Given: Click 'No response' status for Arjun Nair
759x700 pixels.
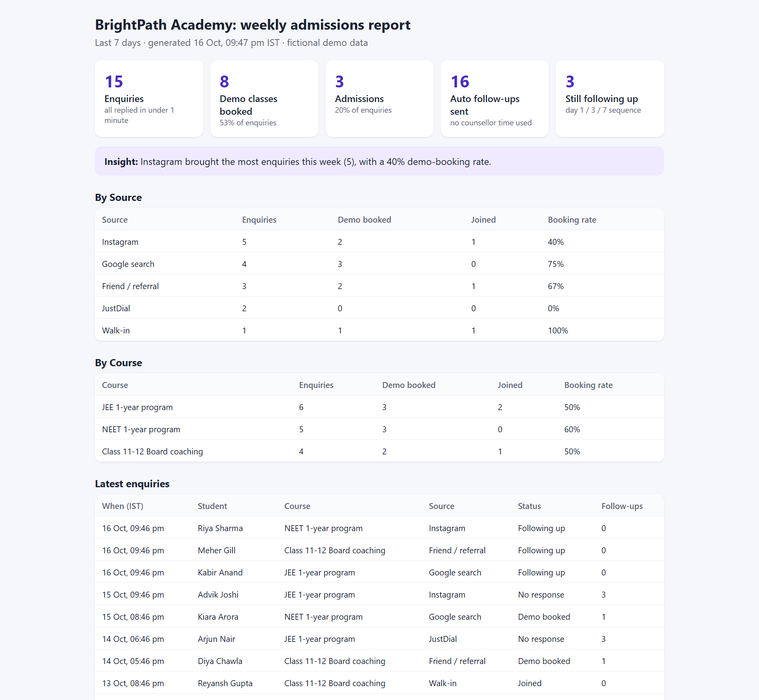Looking at the screenshot, I should tap(541, 639).
